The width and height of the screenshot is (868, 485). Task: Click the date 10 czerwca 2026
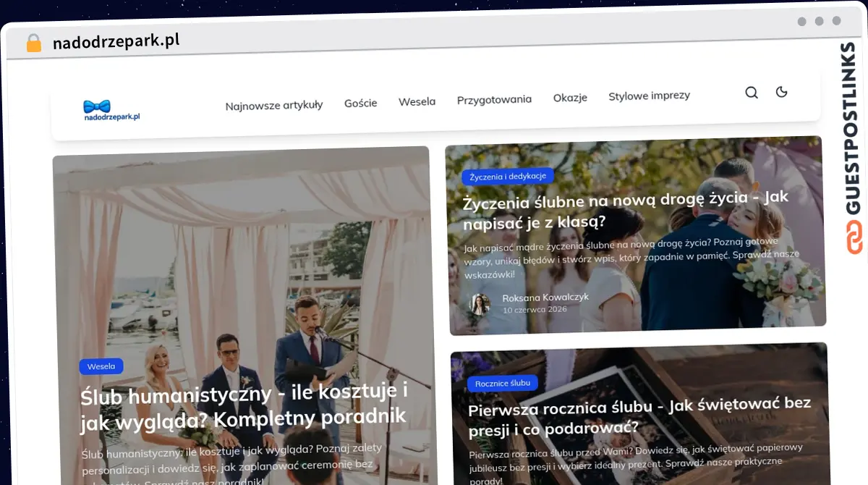535,309
